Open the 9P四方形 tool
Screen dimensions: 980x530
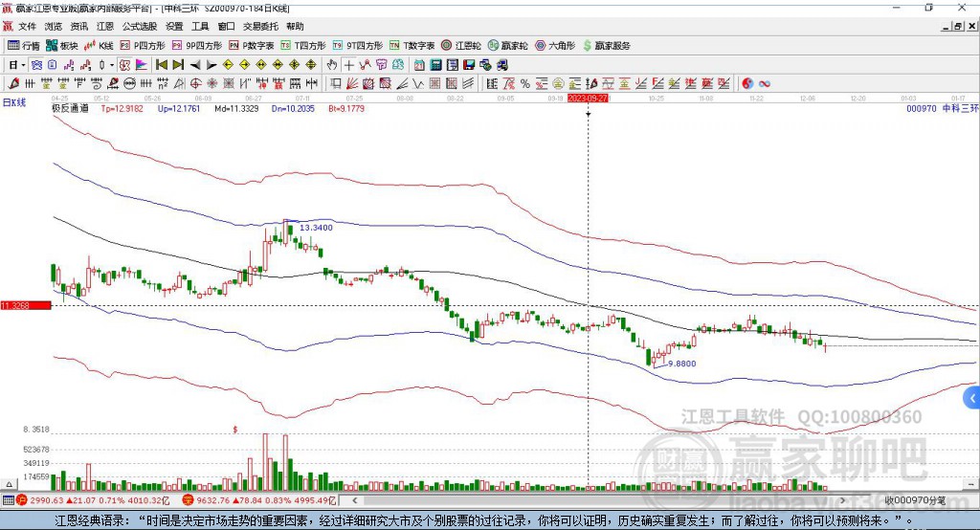click(197, 46)
